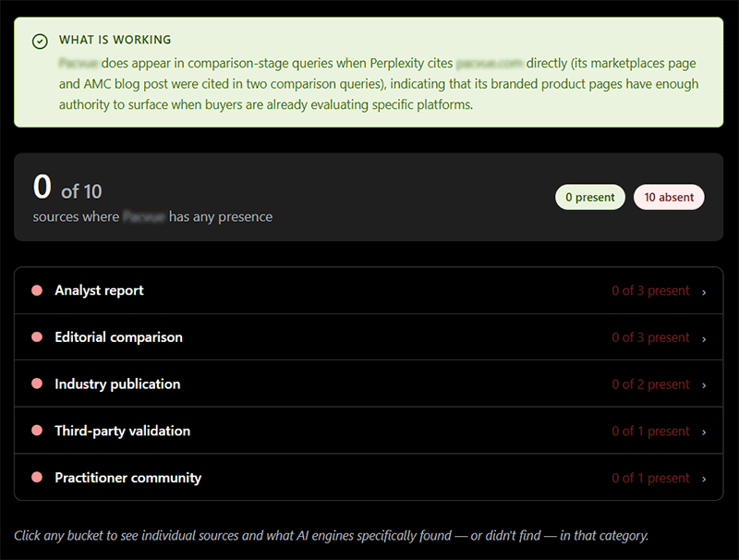Image resolution: width=739 pixels, height=560 pixels.
Task: Open the Third-party validation chevron arrow
Action: (x=704, y=432)
